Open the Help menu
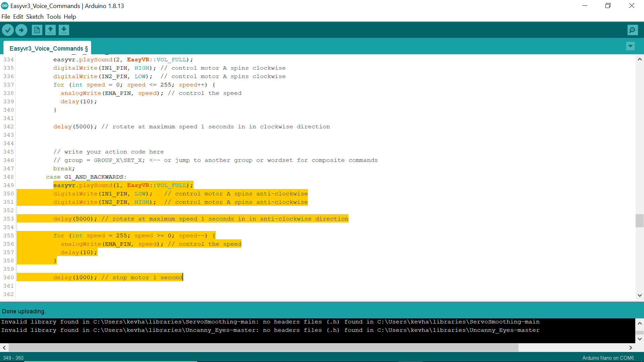The width and height of the screenshot is (644, 362). [70, 16]
